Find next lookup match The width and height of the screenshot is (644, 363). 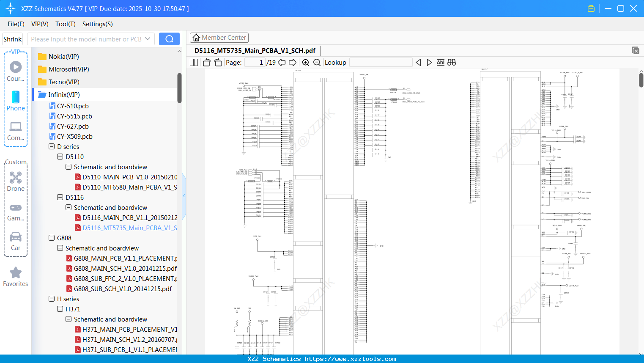[429, 63]
